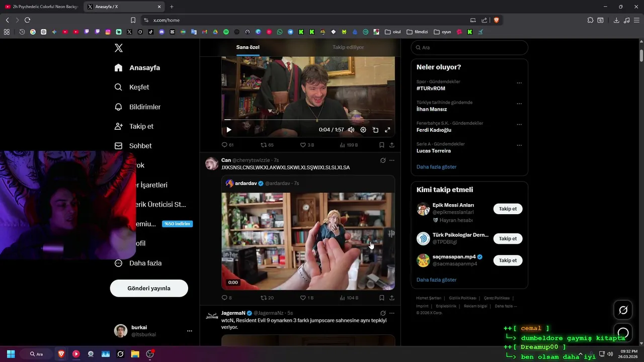Open video settings gear
644x362 pixels.
coord(363,130)
